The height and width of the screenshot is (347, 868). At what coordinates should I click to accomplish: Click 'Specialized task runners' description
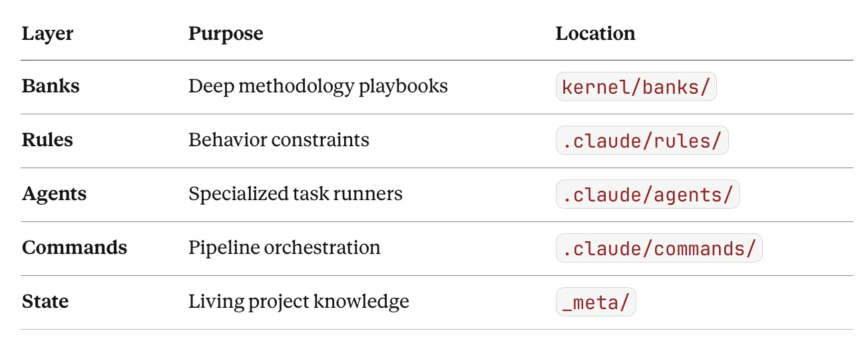point(296,194)
